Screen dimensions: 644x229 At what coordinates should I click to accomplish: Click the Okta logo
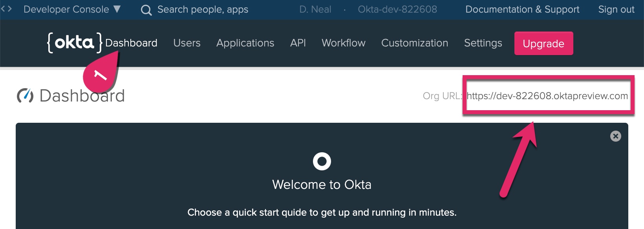coord(74,42)
